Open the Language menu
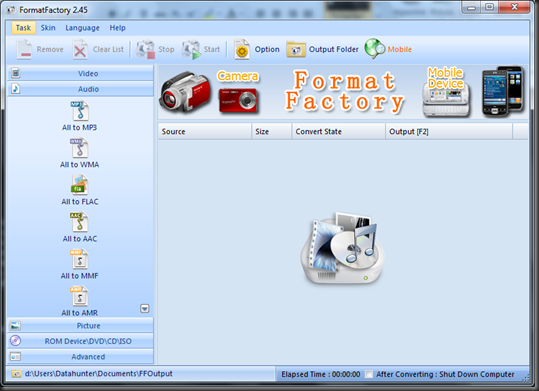Image resolution: width=539 pixels, height=391 pixels. [82, 28]
